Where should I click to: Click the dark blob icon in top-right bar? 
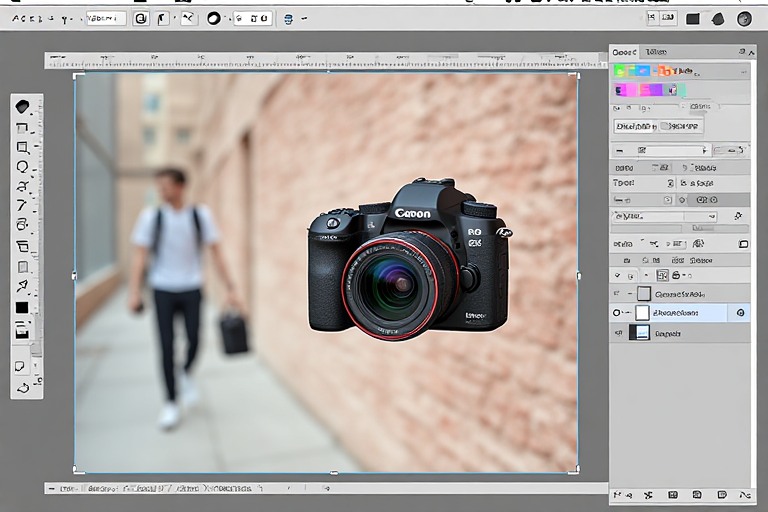718,19
